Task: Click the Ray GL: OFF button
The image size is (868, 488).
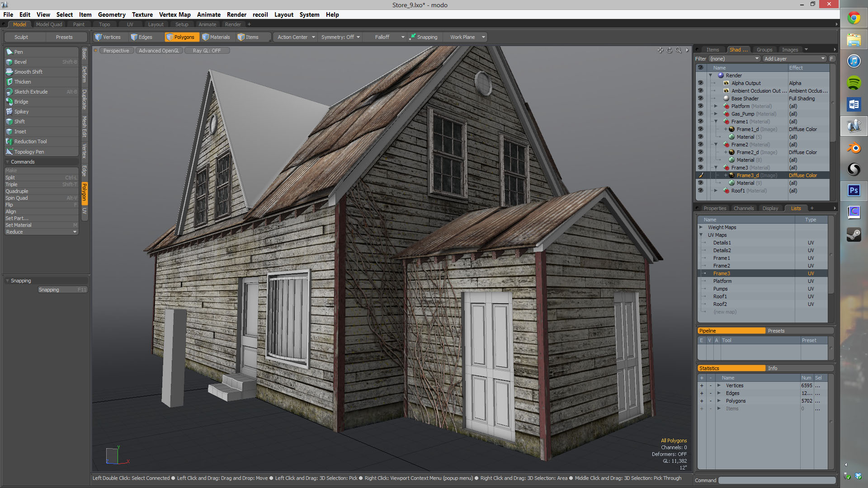Action: click(207, 51)
